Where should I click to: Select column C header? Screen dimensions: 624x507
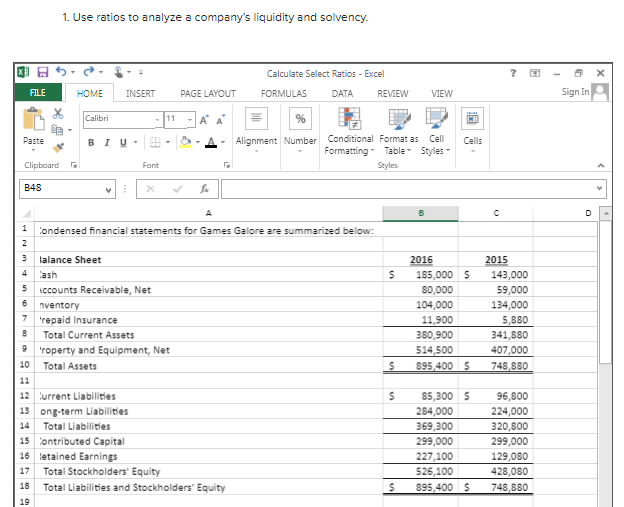pyautogui.click(x=496, y=213)
